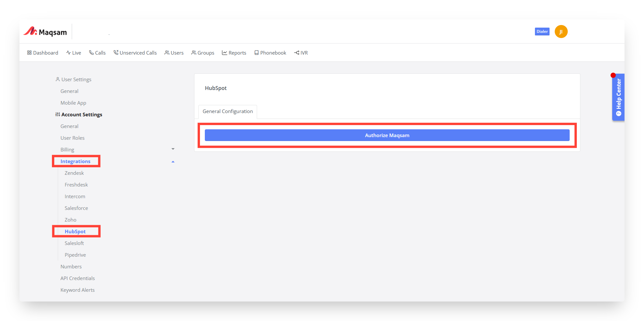The height and width of the screenshot is (321, 644).
Task: Click the Phonebook icon
Action: (x=256, y=53)
